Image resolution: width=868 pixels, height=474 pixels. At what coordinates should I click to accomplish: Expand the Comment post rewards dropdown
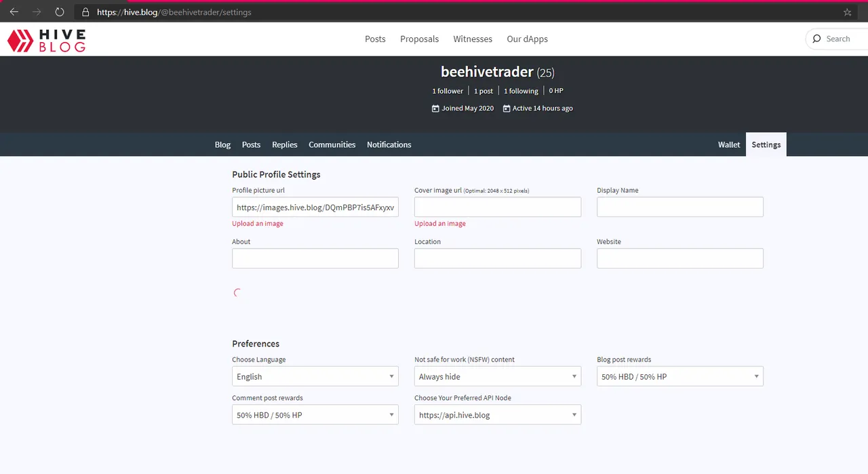coord(315,415)
